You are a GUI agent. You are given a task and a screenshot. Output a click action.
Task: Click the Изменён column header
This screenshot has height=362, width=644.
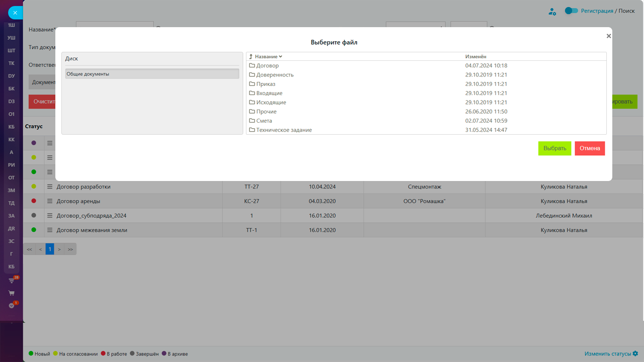[475, 57]
